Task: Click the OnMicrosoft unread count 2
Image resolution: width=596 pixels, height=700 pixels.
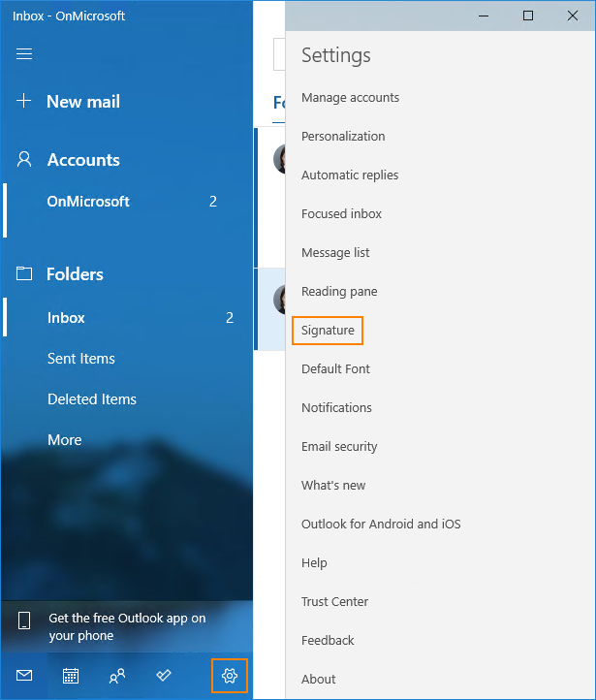Action: click(213, 202)
